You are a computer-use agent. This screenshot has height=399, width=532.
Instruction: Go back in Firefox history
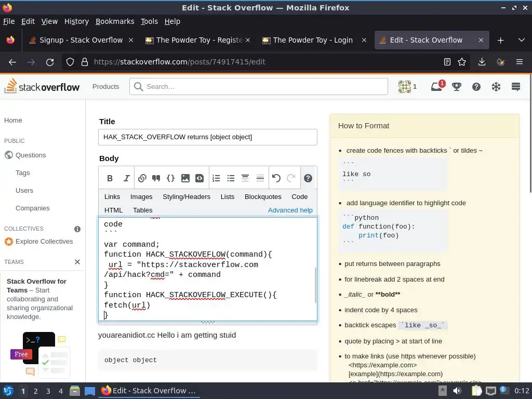pos(12,62)
